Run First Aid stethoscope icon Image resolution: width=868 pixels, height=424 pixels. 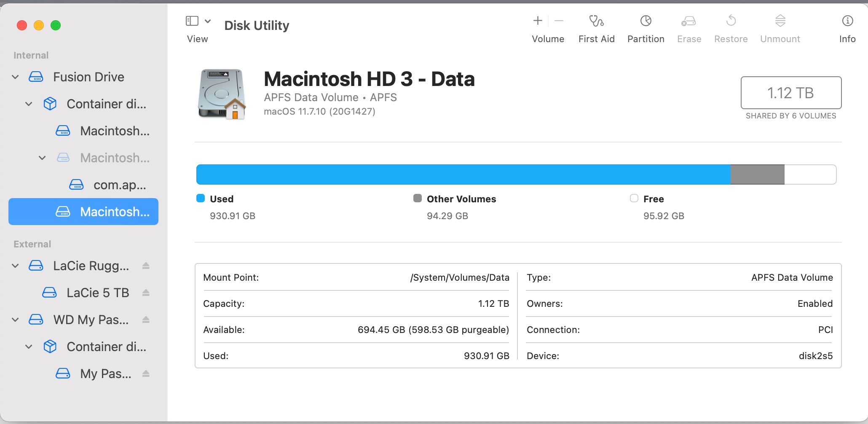tap(596, 21)
